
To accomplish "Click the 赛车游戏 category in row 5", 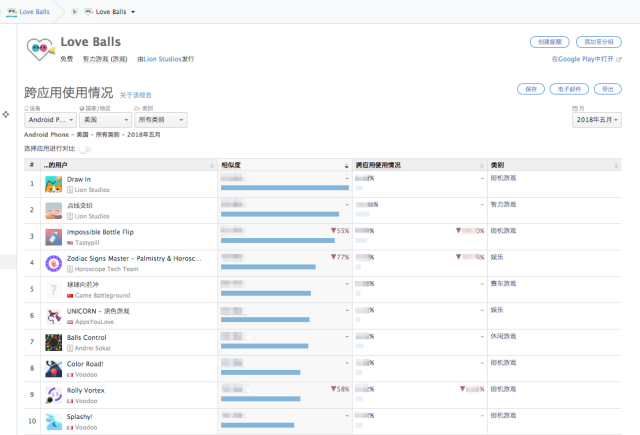I will (x=503, y=284).
